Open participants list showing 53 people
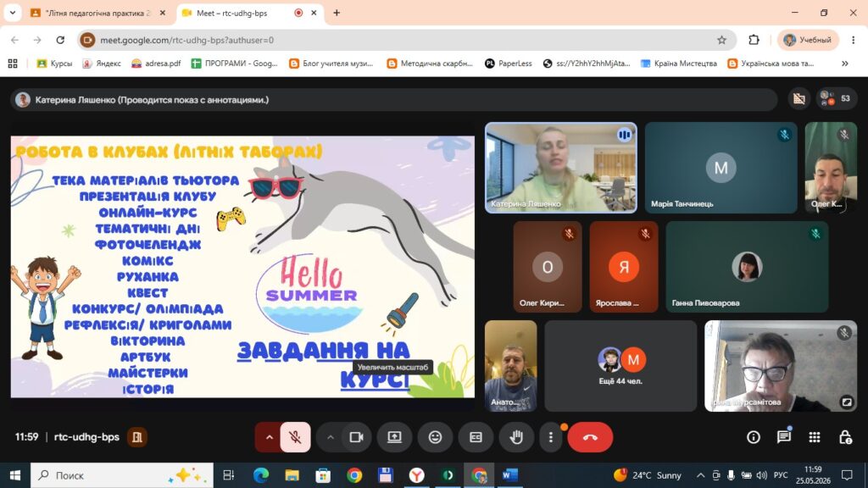This screenshot has height=488, width=868. [x=836, y=98]
